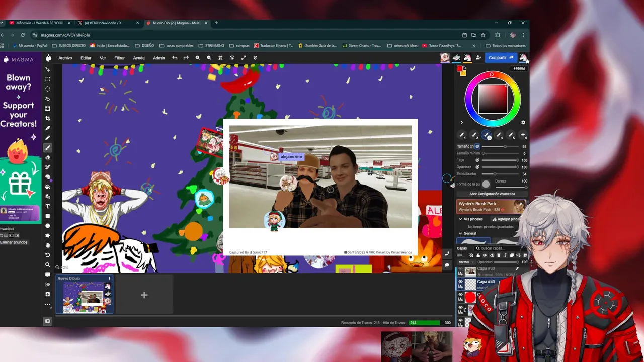Select the highlighted Brush tool
644x362 pixels.
[48, 148]
